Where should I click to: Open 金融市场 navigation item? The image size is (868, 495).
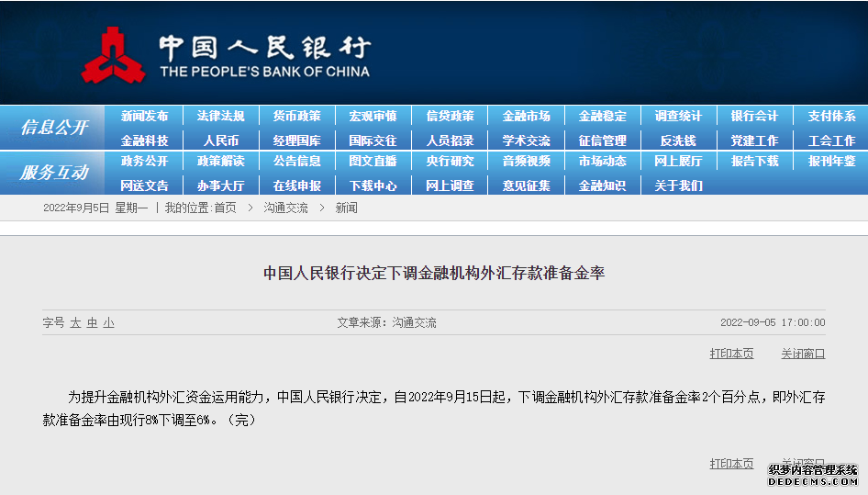pyautogui.click(x=526, y=116)
